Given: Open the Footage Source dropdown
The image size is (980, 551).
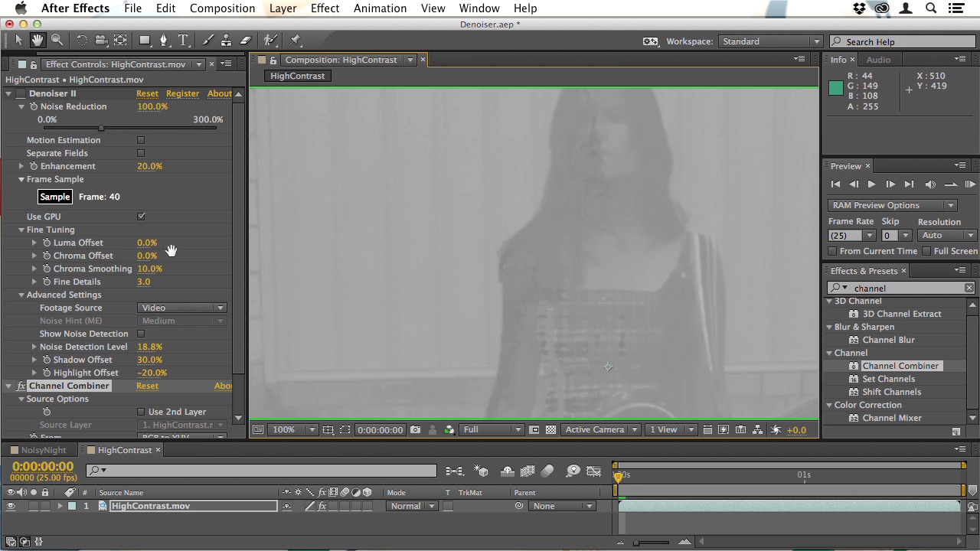Looking at the screenshot, I should click(x=182, y=308).
